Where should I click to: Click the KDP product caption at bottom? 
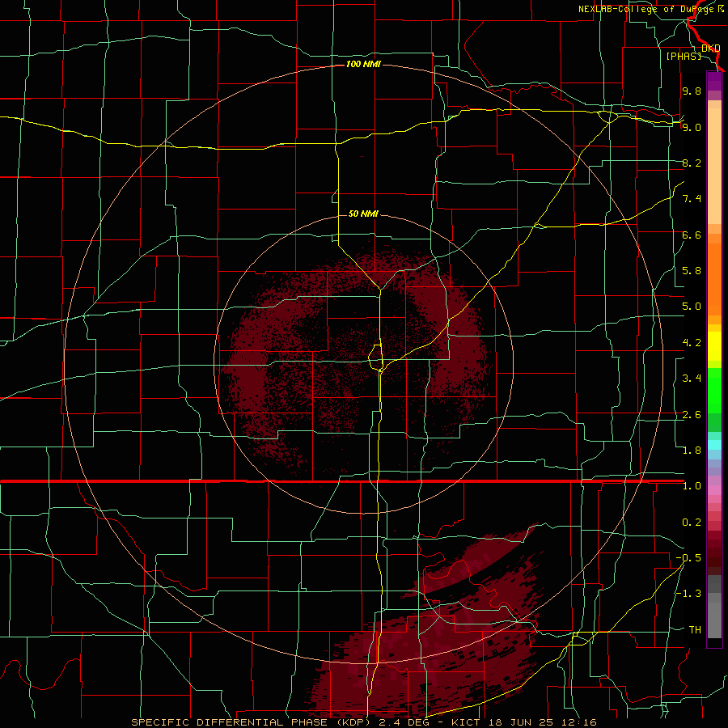[x=363, y=722]
